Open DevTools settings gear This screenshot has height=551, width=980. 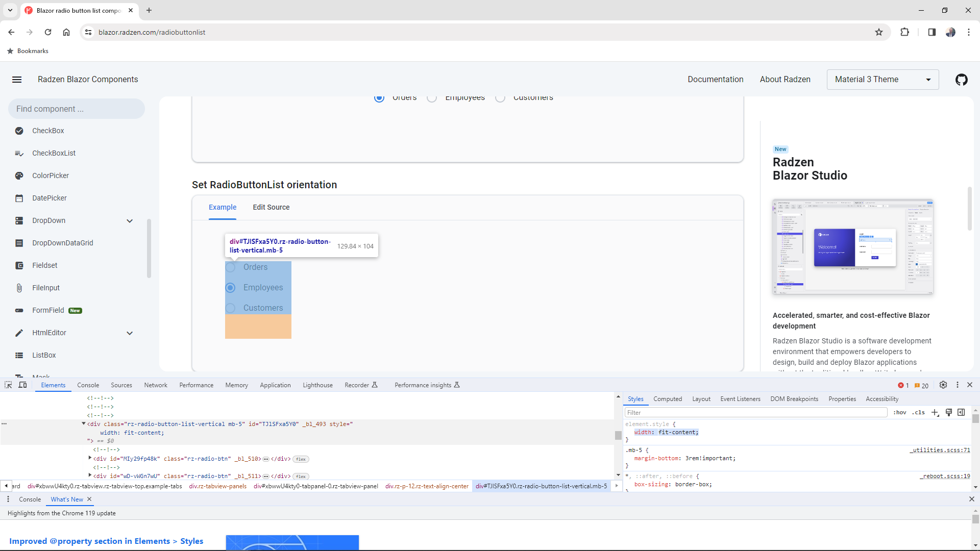coord(943,385)
